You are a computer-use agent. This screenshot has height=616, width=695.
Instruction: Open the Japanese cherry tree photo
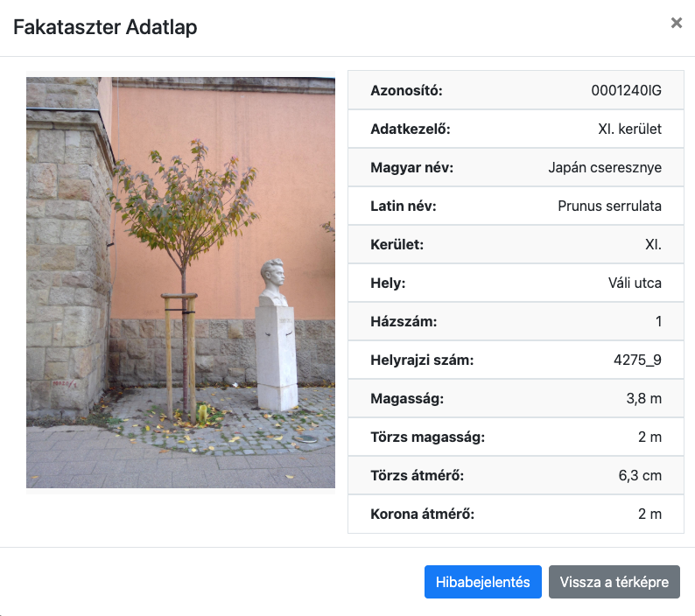pos(180,283)
